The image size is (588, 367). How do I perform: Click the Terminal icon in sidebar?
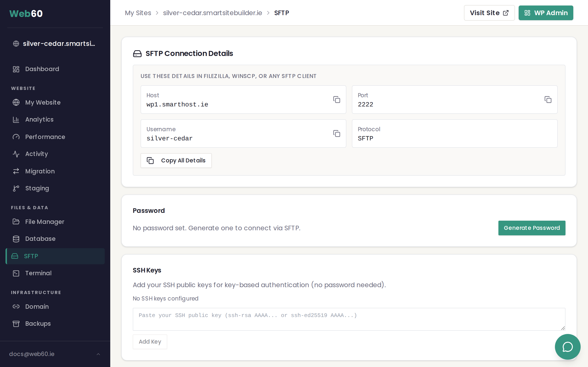pyautogui.click(x=16, y=273)
